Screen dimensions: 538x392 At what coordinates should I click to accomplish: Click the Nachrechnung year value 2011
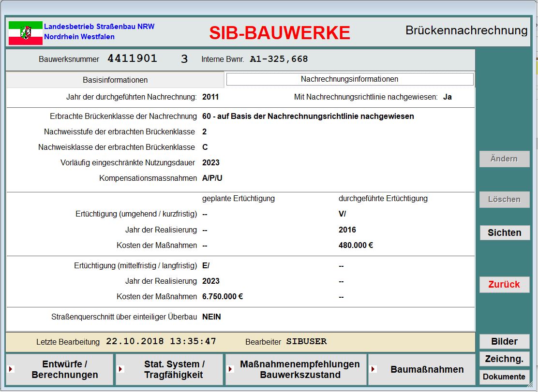(x=210, y=97)
